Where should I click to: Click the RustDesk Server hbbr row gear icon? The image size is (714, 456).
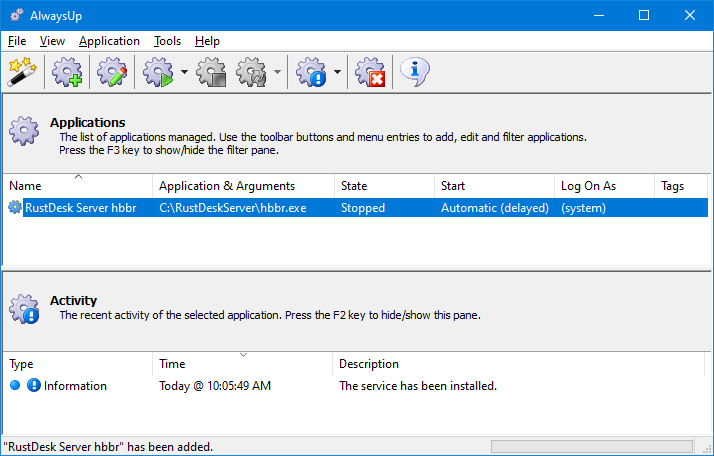click(x=15, y=207)
